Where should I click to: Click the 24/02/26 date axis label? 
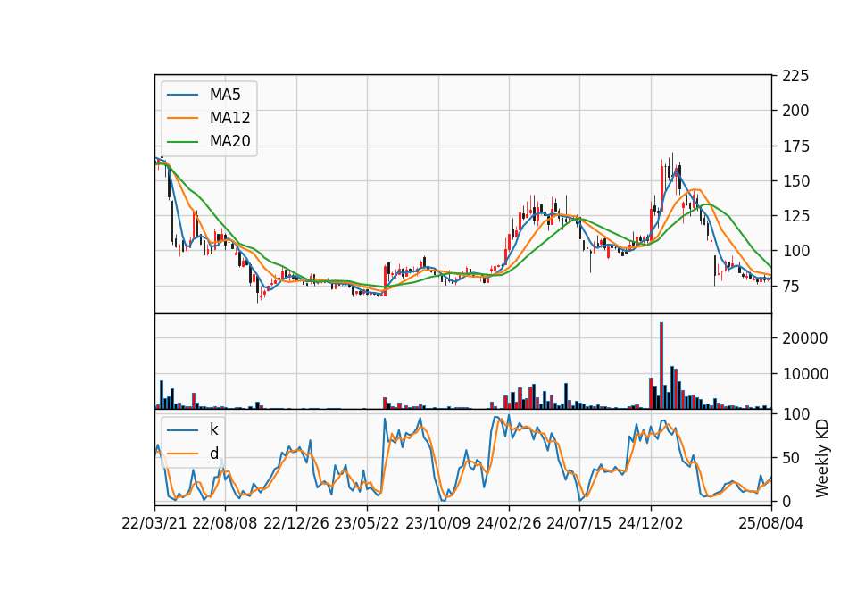509,523
